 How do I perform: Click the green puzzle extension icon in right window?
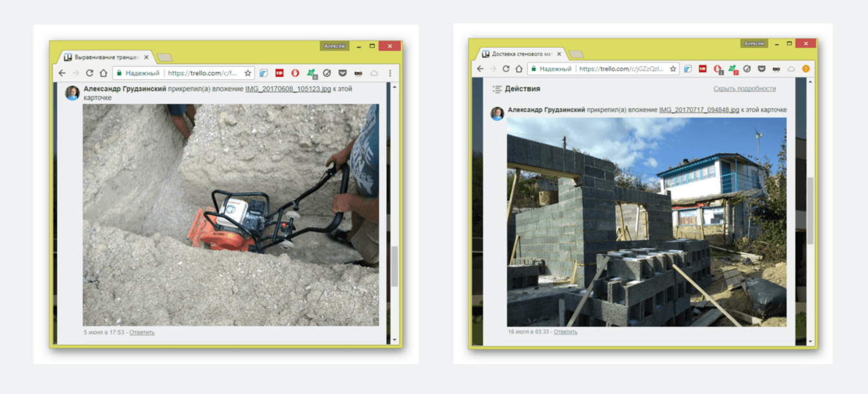(733, 69)
